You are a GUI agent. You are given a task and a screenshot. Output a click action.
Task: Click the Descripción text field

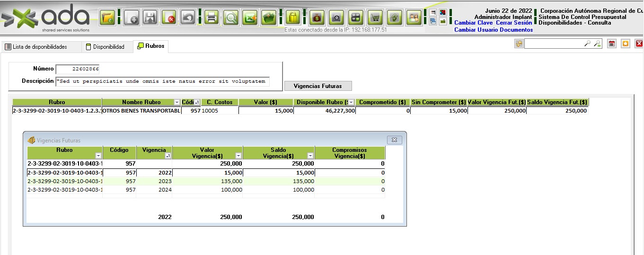pyautogui.click(x=162, y=81)
